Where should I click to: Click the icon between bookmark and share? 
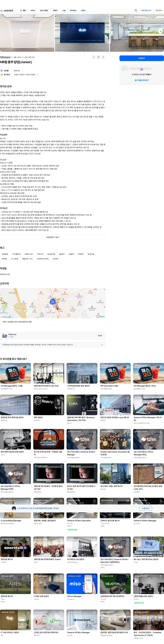[x=98, y=57]
